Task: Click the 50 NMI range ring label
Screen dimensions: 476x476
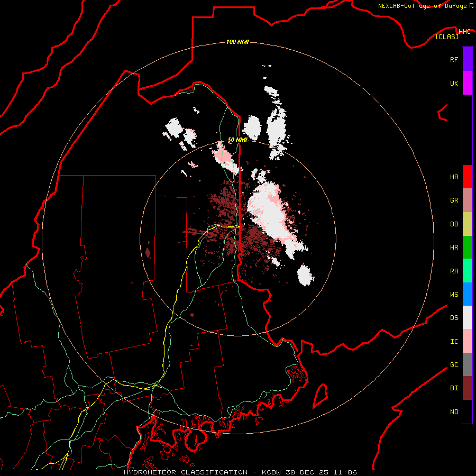Action: pos(237,140)
